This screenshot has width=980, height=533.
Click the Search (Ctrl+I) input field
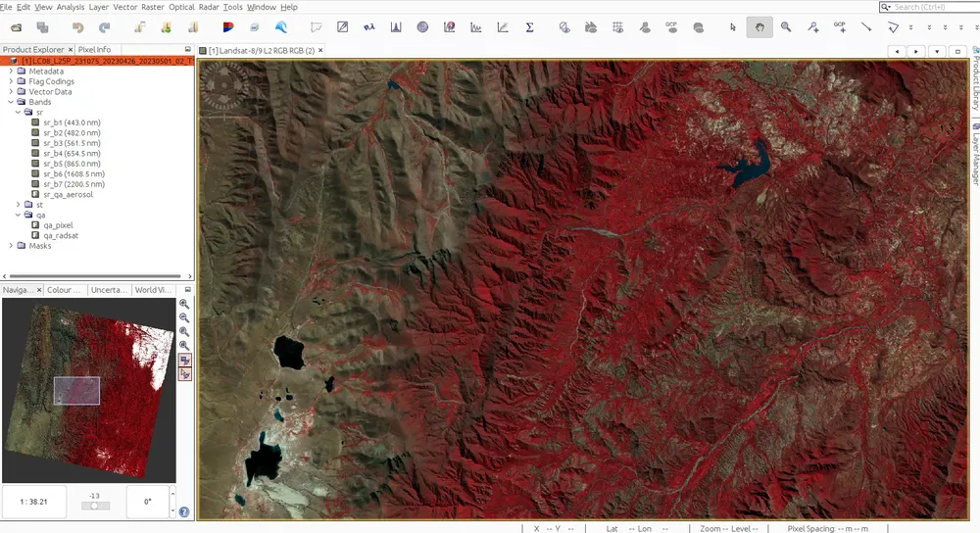pyautogui.click(x=926, y=7)
